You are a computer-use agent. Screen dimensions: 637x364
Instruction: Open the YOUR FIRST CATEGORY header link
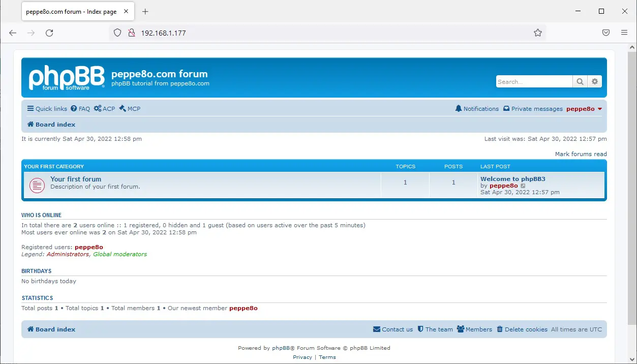click(54, 166)
